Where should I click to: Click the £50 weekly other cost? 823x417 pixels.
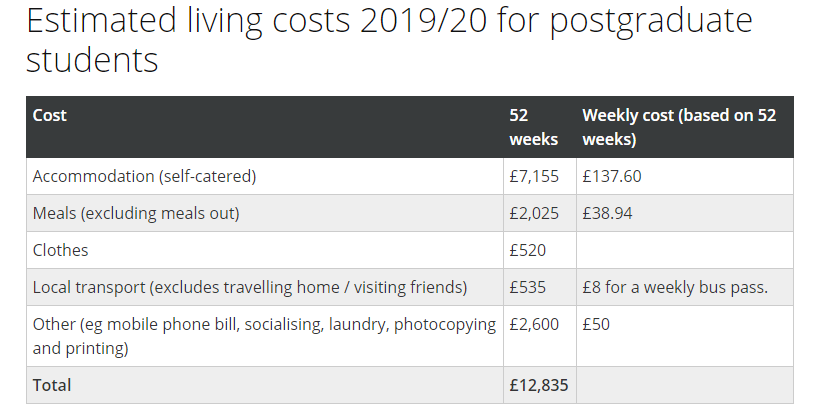596,324
